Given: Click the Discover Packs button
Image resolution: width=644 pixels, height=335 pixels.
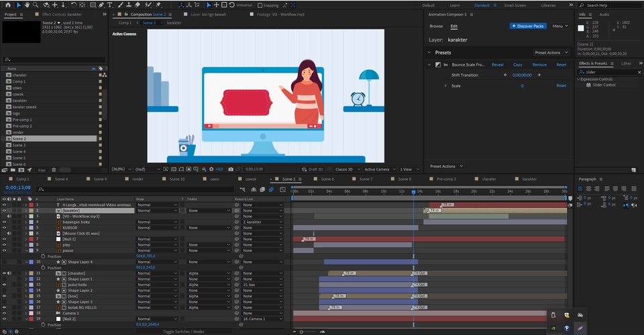Looking at the screenshot, I should pos(528,26).
